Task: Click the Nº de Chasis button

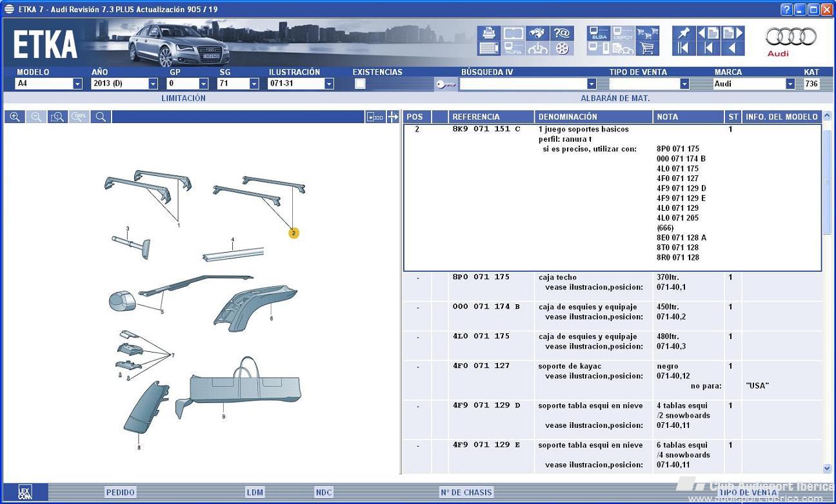Action: point(466,492)
